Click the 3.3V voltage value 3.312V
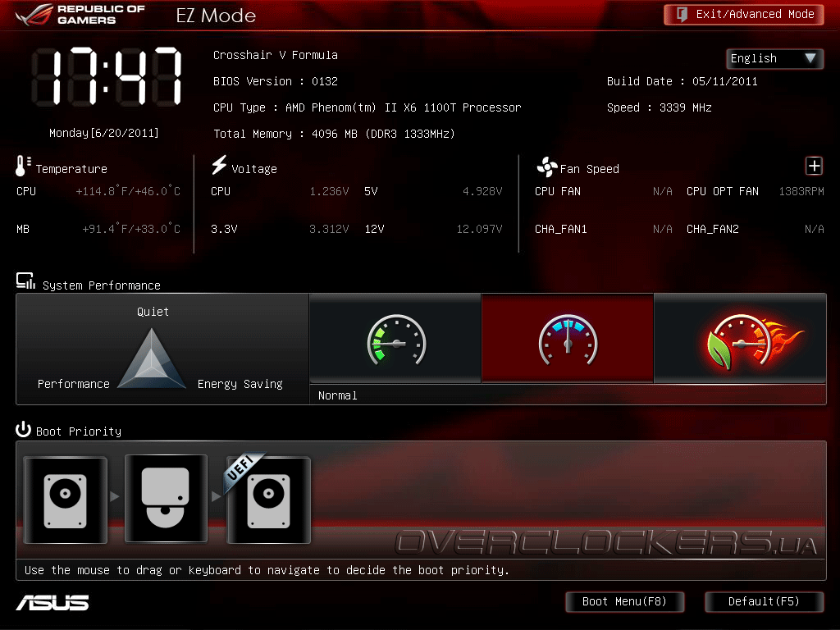 pyautogui.click(x=329, y=230)
